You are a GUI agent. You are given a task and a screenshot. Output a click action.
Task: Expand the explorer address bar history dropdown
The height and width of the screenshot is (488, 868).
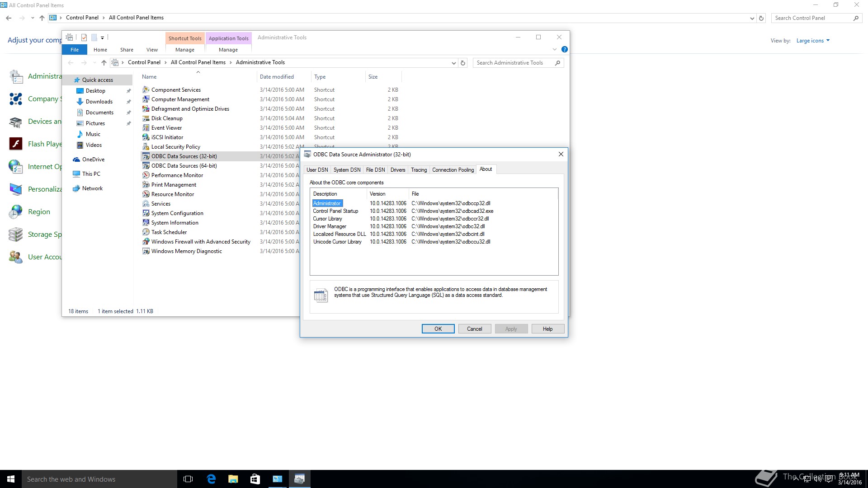coord(453,63)
